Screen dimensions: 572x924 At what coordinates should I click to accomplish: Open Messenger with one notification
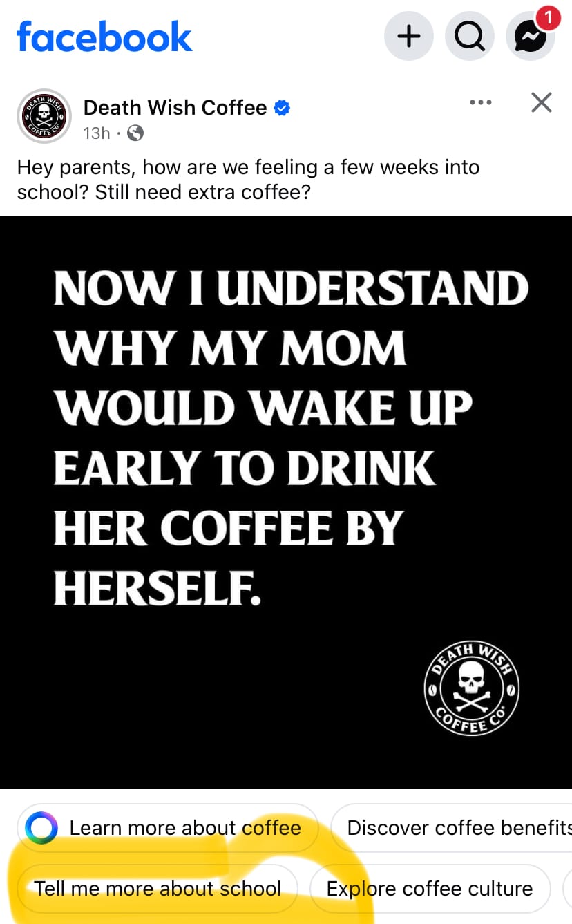coord(531,36)
